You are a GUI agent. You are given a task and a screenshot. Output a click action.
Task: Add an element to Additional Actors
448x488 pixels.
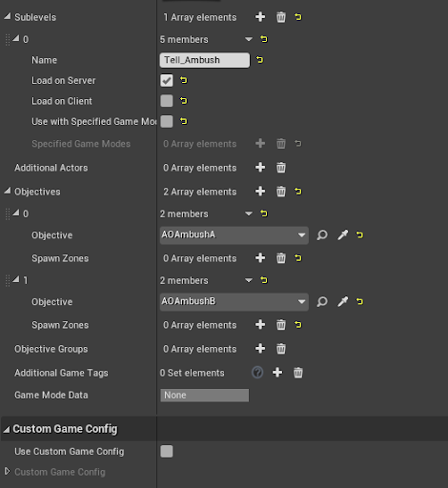260,168
